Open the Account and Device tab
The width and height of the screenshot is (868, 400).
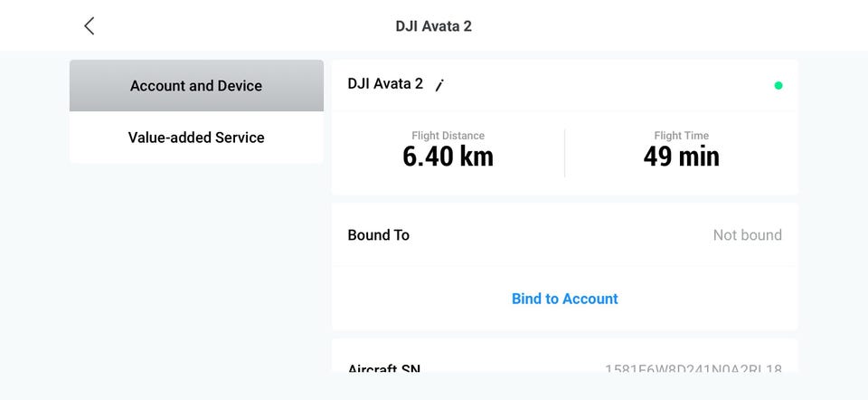pyautogui.click(x=196, y=86)
